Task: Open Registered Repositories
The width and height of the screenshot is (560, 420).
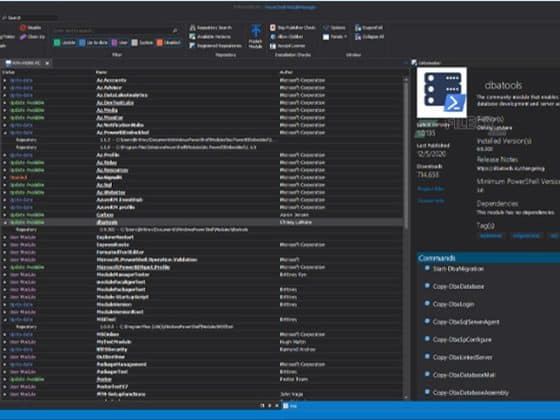Action: (x=215, y=46)
